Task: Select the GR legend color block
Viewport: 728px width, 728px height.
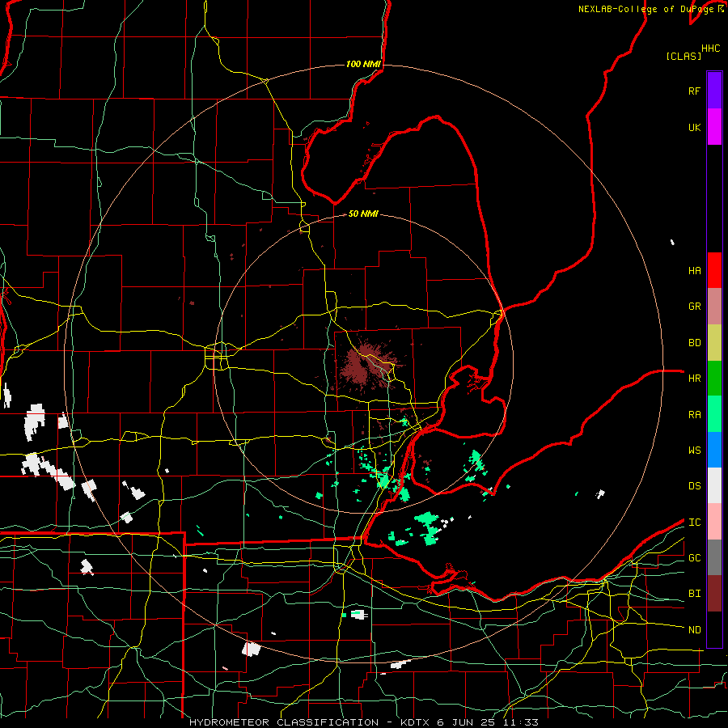Action: tap(714, 307)
